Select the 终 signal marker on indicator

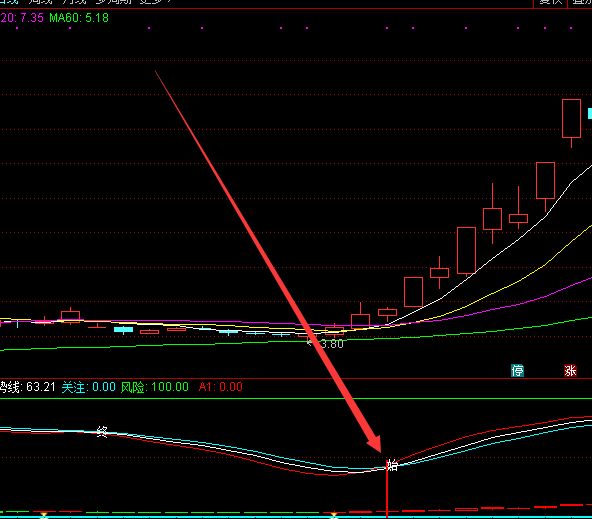click(102, 431)
